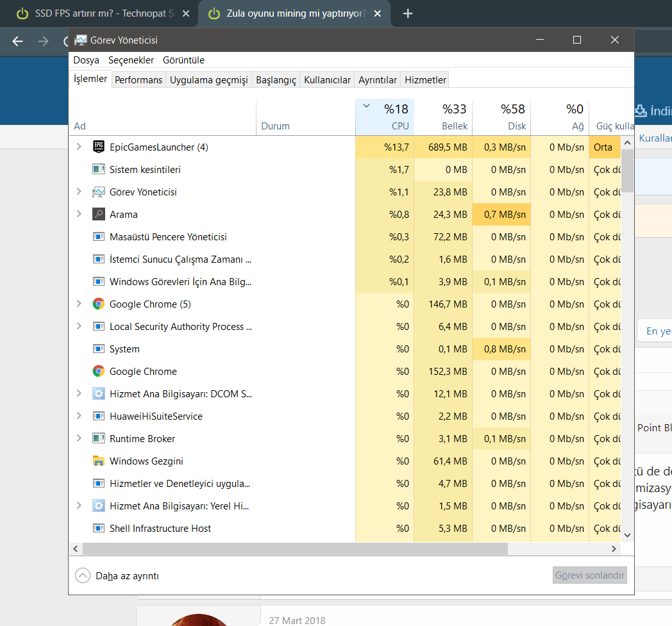Click the Shell Infrastructure Host icon
This screenshot has height=626, width=672.
click(99, 528)
